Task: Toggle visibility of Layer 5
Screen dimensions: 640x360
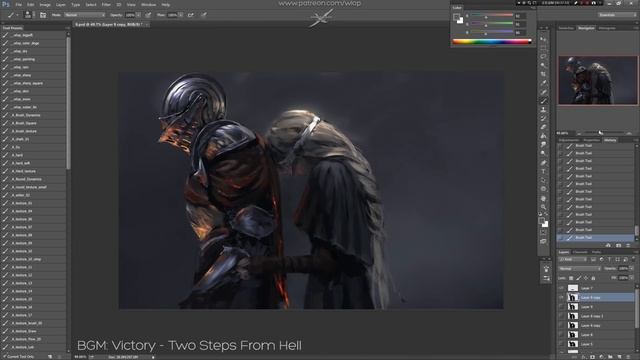Action: pos(562,344)
